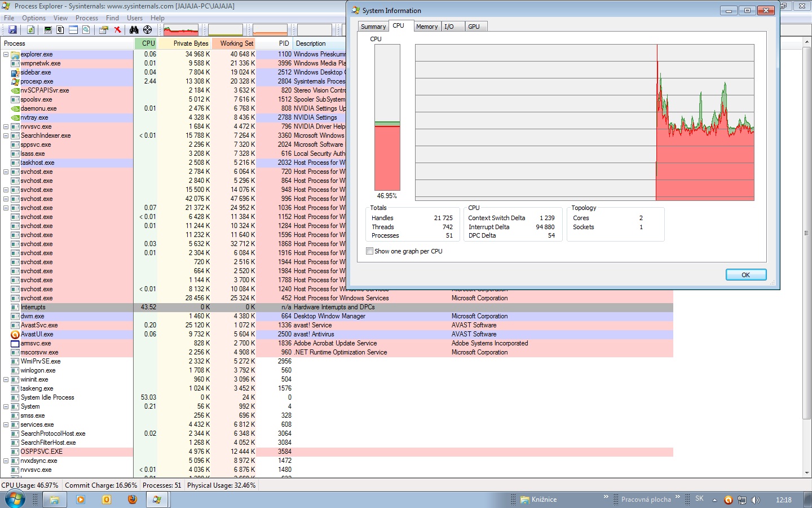Viewport: 812px width, 508px height.
Task: Click the explorer.exe folder icon in the process list
Action: [x=15, y=54]
